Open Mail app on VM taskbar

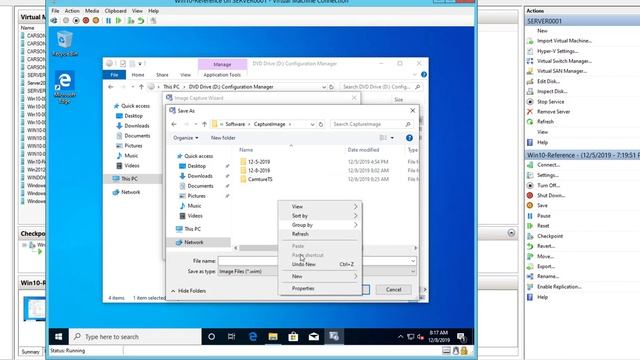[313, 337]
